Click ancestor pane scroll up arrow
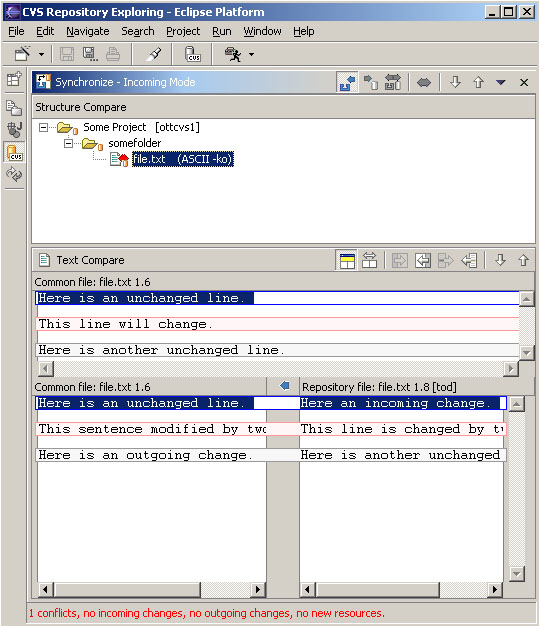 point(527,299)
